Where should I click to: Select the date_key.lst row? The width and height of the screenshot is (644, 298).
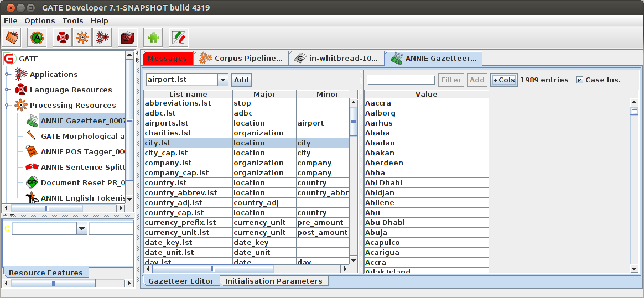click(x=246, y=243)
